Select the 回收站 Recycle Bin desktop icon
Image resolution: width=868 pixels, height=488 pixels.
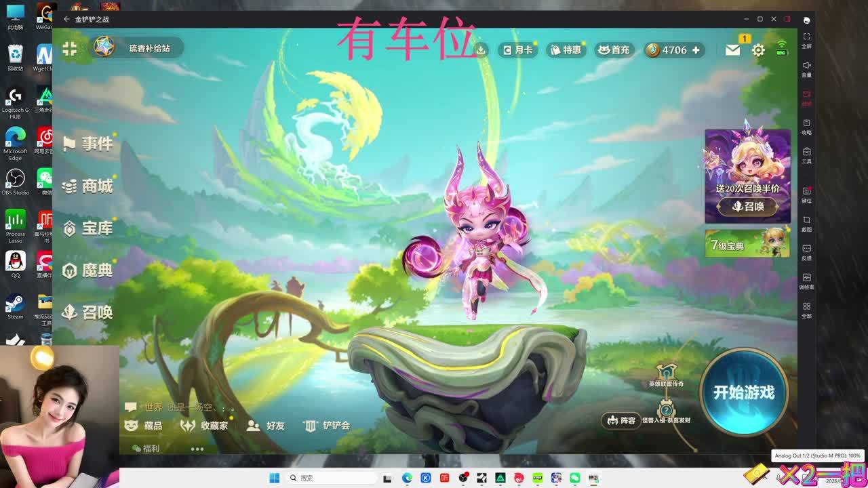(15, 57)
